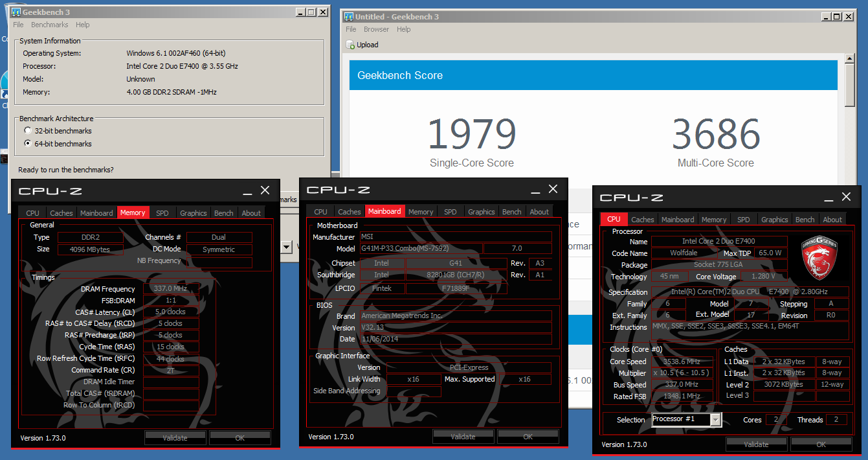
Task: Click the Geekbench 3 system window title icon
Action: point(16,12)
